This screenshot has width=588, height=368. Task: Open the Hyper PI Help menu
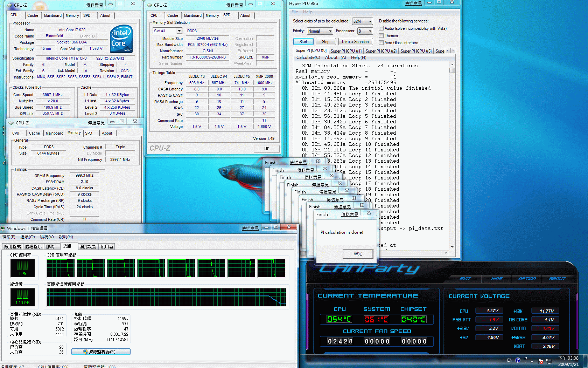[x=308, y=12]
